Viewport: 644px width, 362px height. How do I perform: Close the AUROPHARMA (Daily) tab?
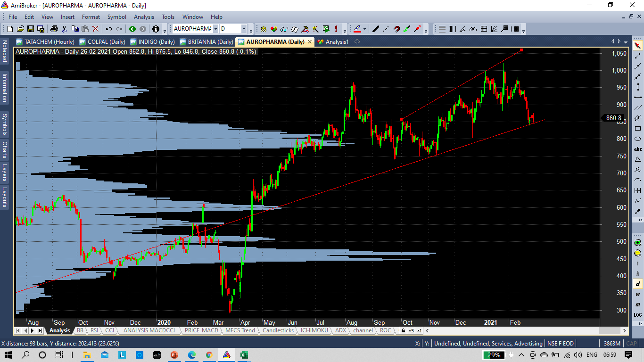[x=310, y=42]
